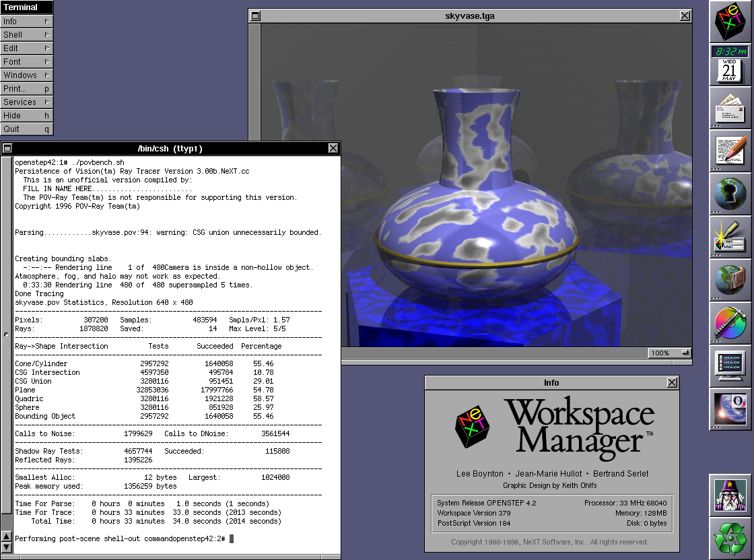The image size is (754, 560).
Task: Open the Terminal monitor icon in dock
Action: point(730,366)
